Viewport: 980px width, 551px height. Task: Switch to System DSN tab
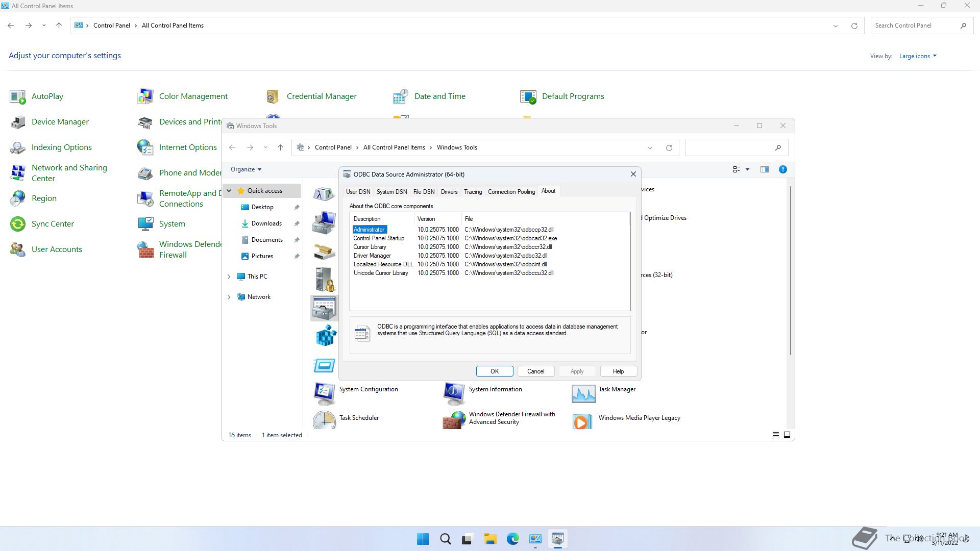[x=391, y=192]
